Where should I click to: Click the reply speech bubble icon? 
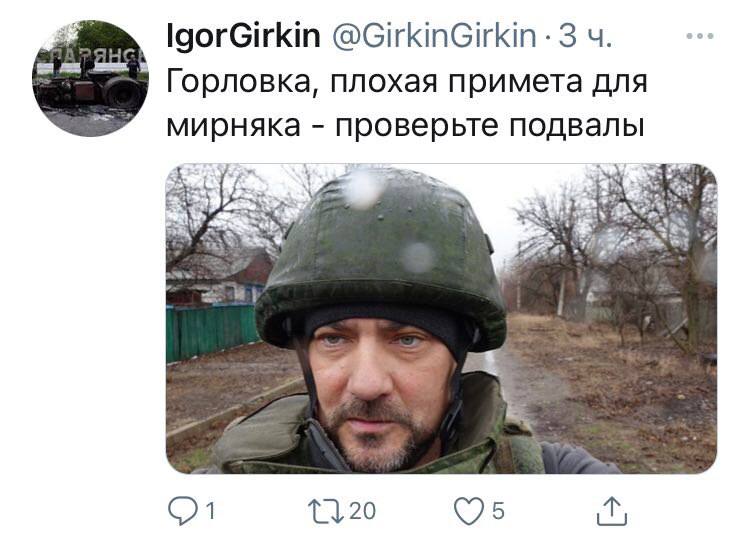[182, 511]
